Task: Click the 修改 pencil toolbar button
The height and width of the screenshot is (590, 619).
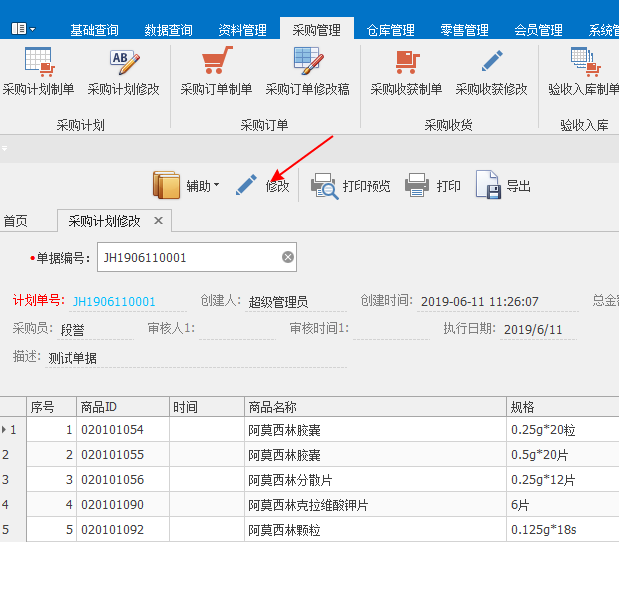Action: pyautogui.click(x=262, y=185)
